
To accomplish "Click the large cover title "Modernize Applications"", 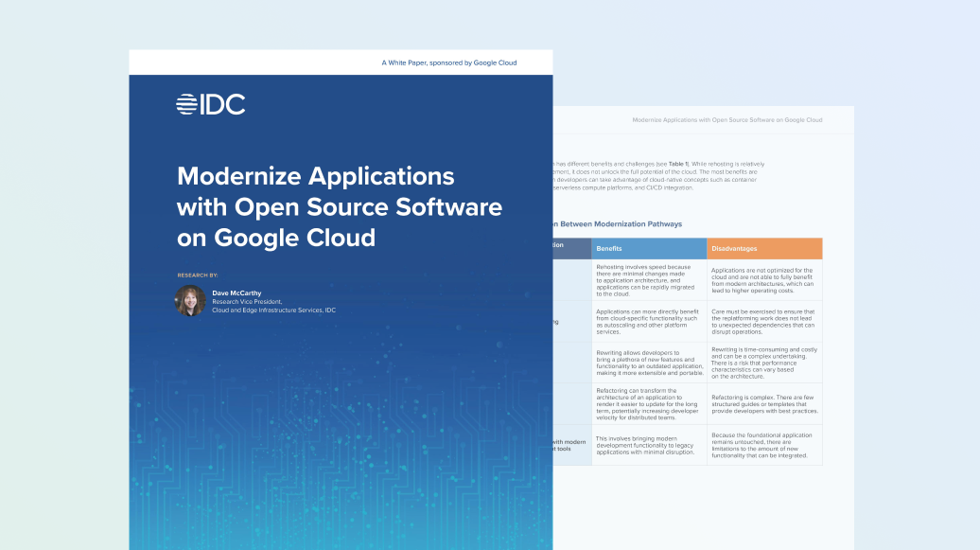I will pos(316,176).
